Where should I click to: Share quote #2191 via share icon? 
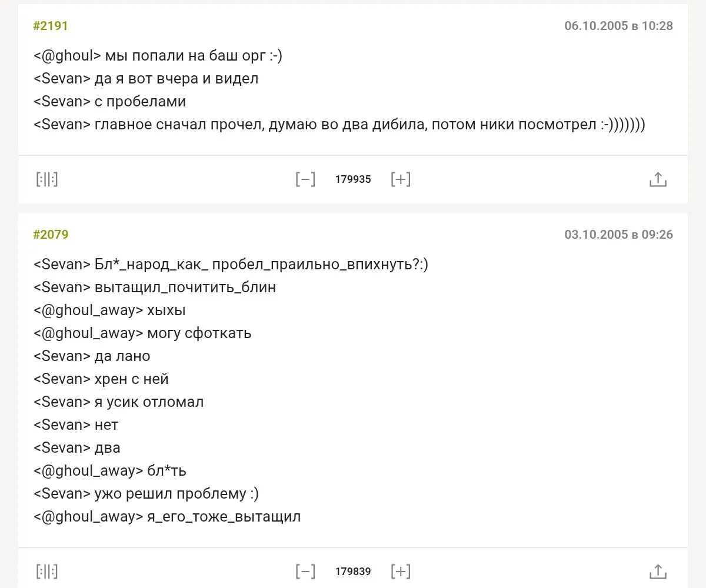tap(657, 179)
